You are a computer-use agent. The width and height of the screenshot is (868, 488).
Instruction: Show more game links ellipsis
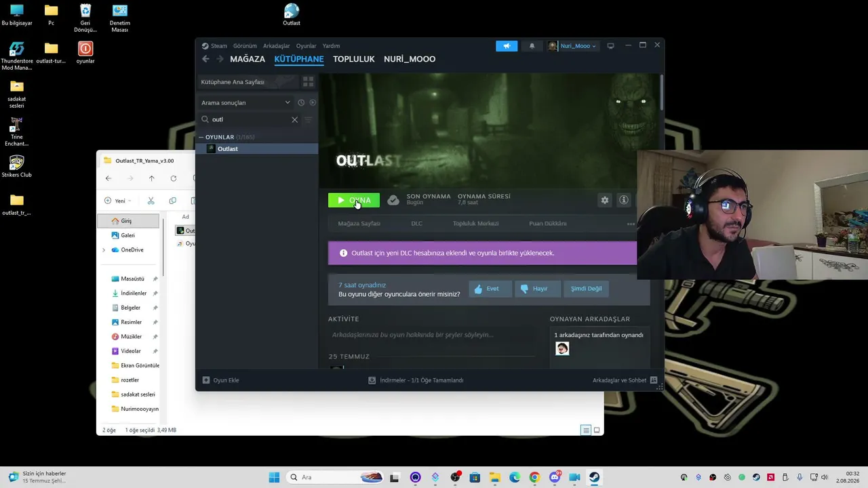631,224
